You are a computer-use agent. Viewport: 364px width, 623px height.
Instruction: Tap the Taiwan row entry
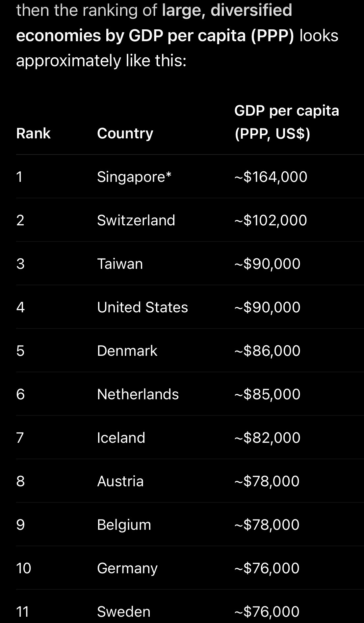pyautogui.click(x=120, y=264)
